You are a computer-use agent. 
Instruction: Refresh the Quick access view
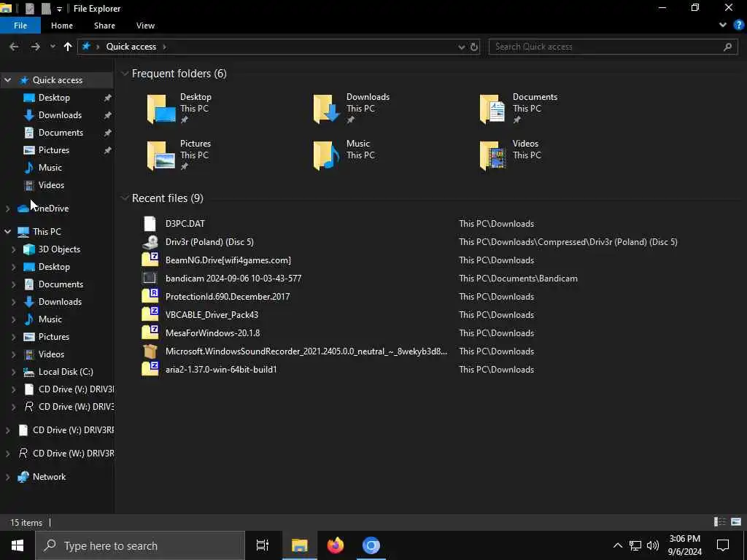pos(474,47)
